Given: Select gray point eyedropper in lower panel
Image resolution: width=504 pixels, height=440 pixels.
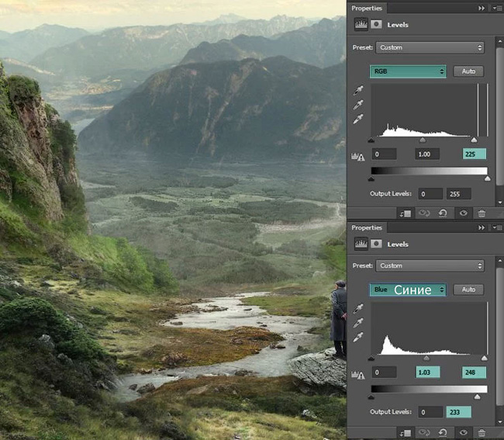Looking at the screenshot, I should (x=358, y=323).
